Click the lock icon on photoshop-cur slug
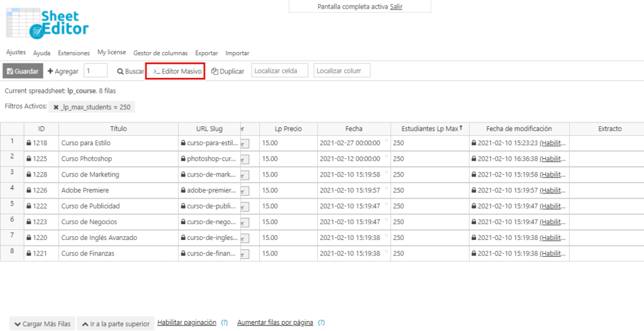 coord(182,159)
